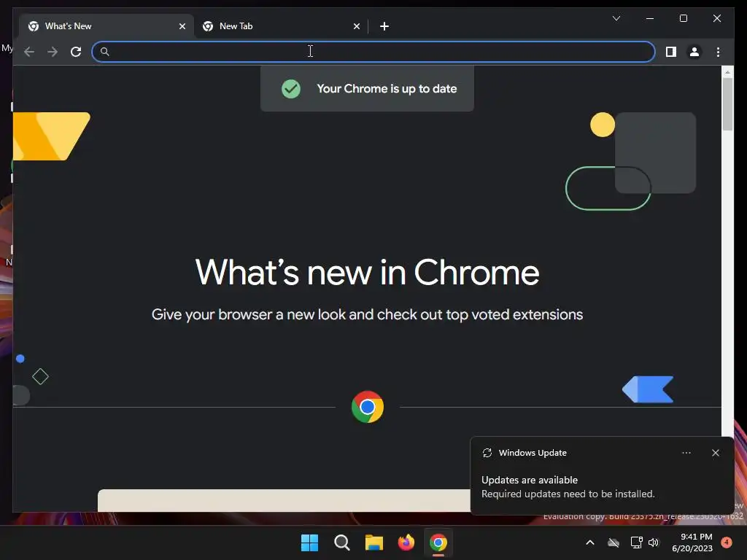Click the page vertical scrollbar thumb

click(727, 104)
